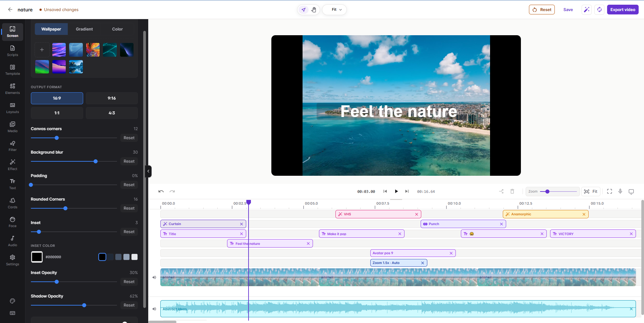The image size is (644, 323).
Task: Select the 4:3 output format
Action: tap(112, 113)
